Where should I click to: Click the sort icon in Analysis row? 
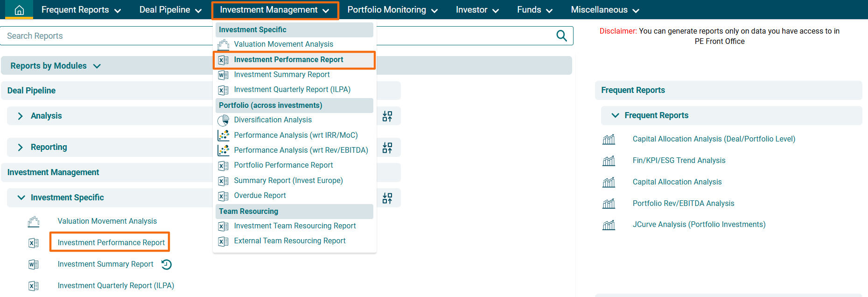click(387, 116)
